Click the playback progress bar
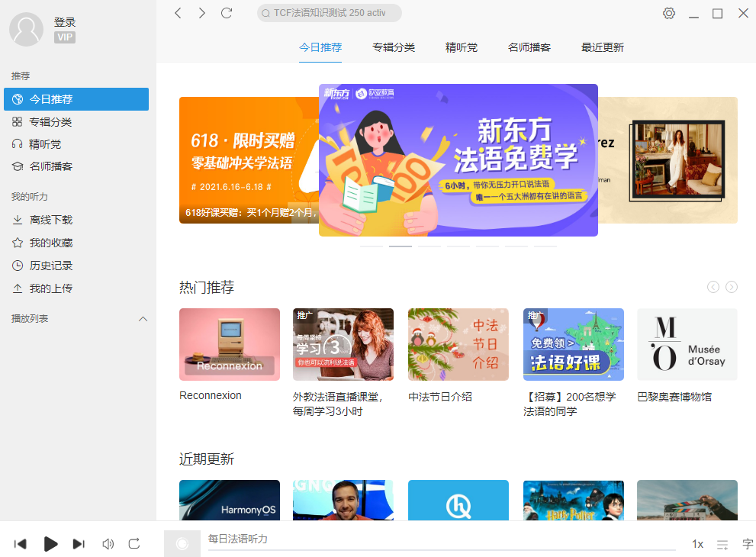The height and width of the screenshot is (557, 756). (x=442, y=549)
